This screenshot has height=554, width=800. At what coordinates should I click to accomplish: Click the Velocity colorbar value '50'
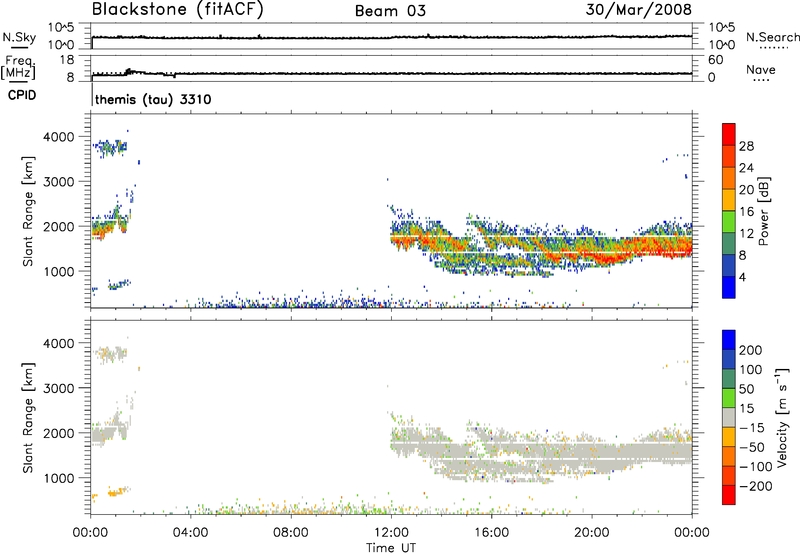[x=746, y=389]
